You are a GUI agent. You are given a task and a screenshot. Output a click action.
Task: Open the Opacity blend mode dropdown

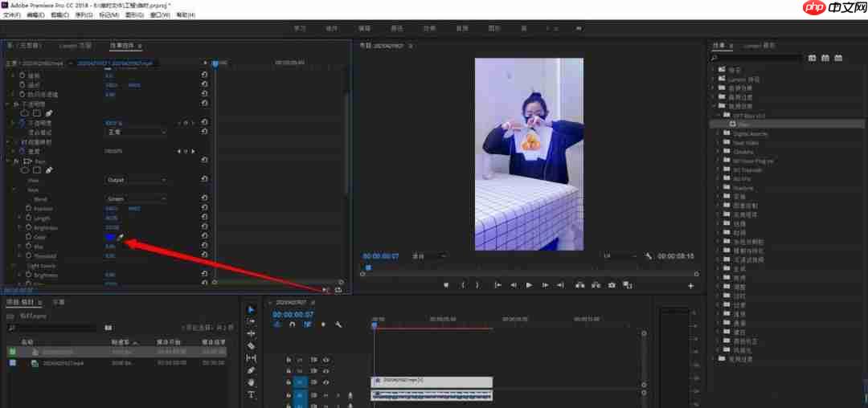coord(136,133)
